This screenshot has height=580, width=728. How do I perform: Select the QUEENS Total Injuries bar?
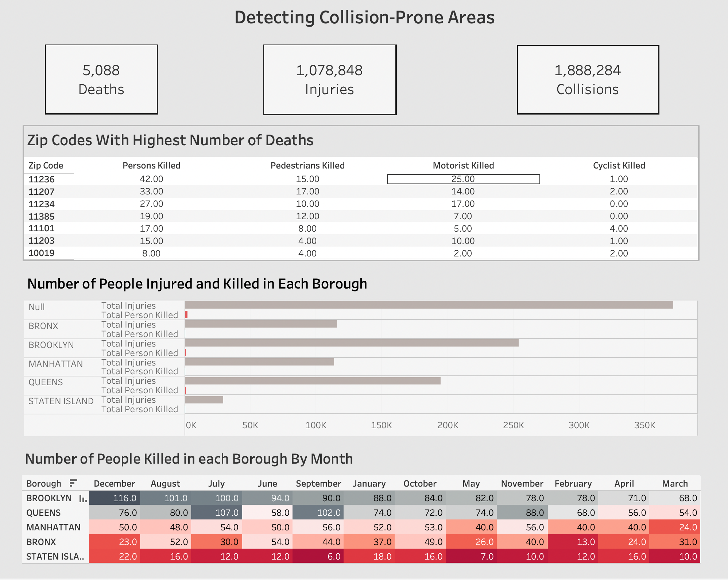tap(313, 381)
